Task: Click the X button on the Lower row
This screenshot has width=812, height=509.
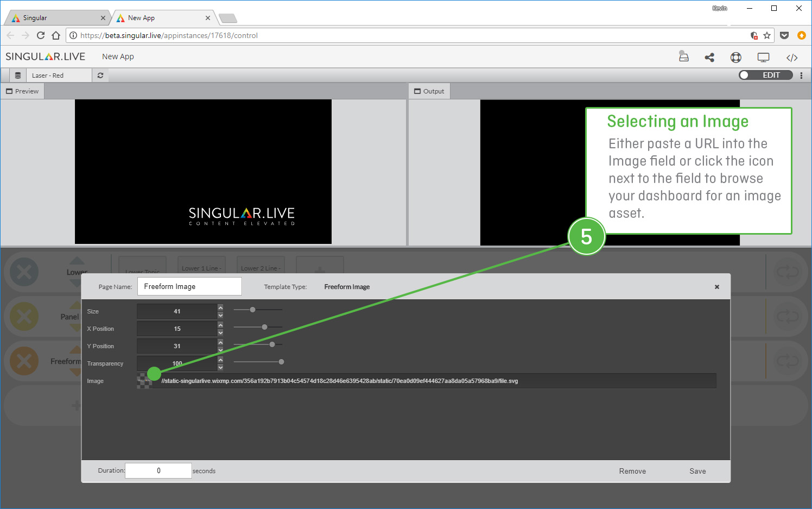Action: 24,272
